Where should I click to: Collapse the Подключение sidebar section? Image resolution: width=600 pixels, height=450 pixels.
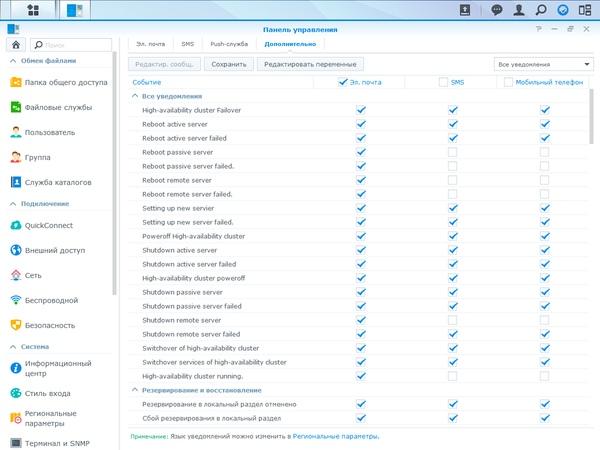point(13,204)
